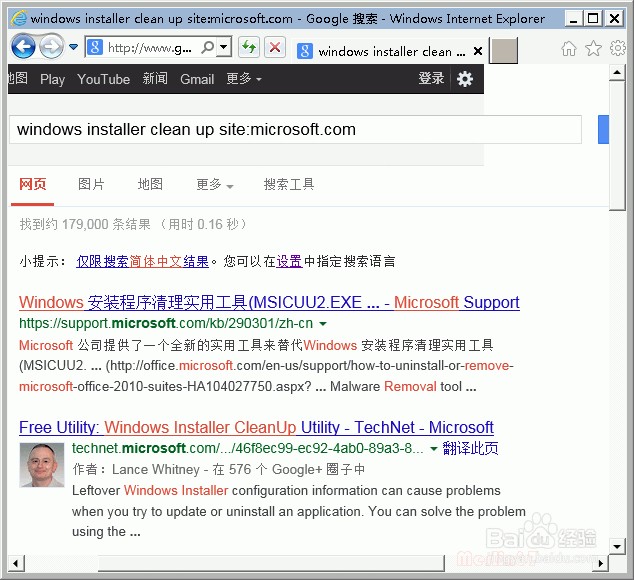
Task: Click the Google favicon in address bar
Action: 95,48
